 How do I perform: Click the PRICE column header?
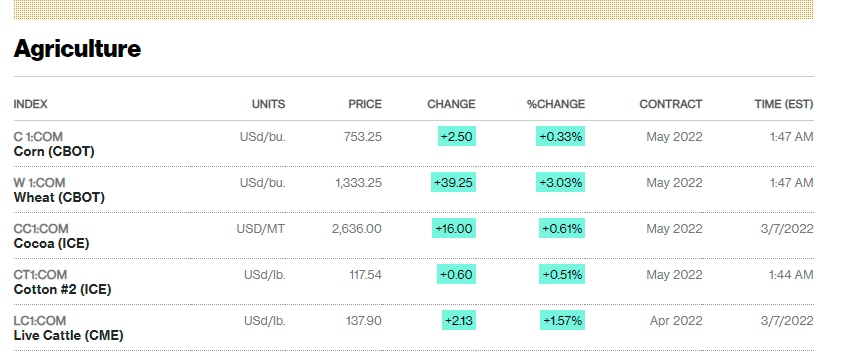pyautogui.click(x=365, y=104)
